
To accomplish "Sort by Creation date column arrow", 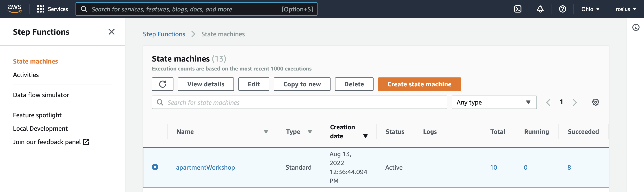I will pyautogui.click(x=365, y=136).
